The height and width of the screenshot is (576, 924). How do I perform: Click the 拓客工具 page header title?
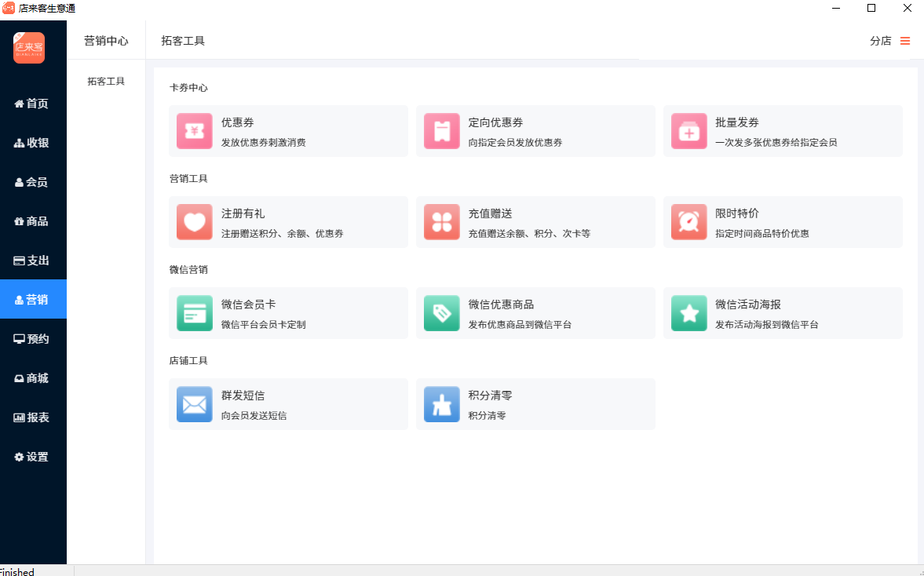point(183,41)
